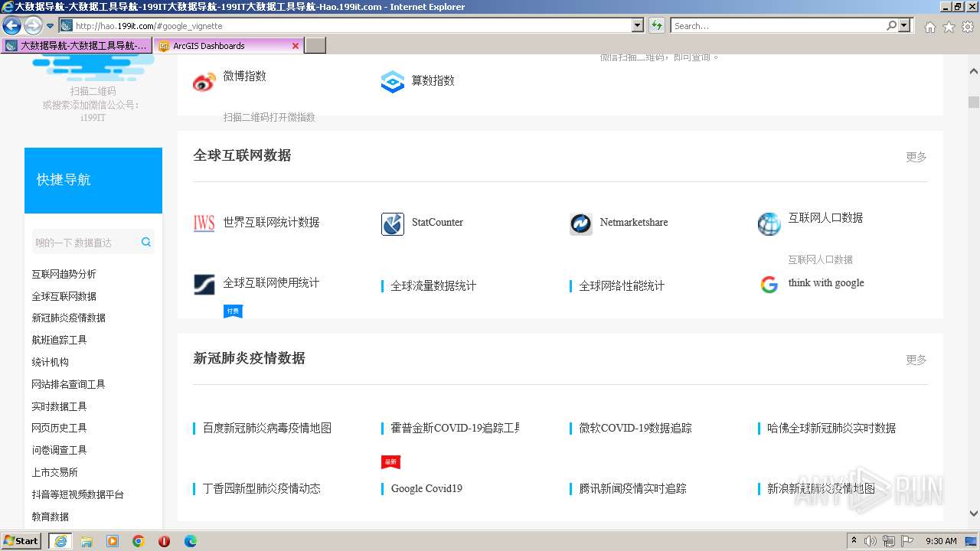Screen dimensions: 980x551
Task: Open the 世界互联网统计数据 link
Action: click(x=271, y=222)
